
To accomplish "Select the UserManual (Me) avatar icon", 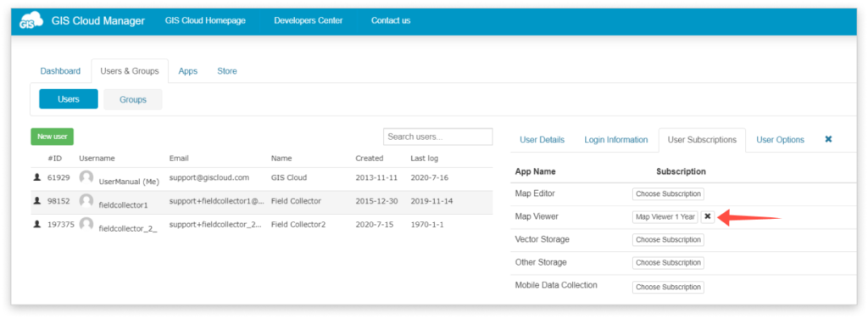I will (86, 177).
